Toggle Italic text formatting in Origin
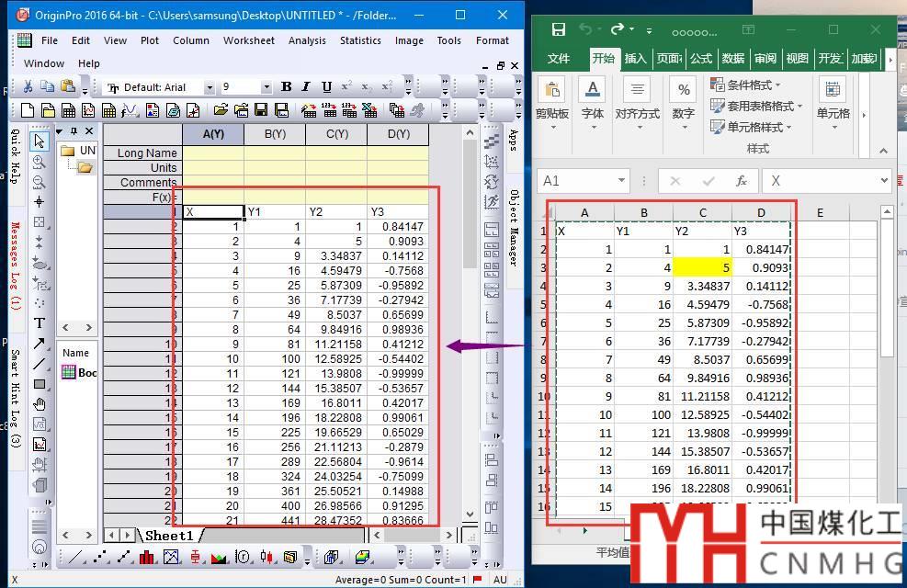 306,87
